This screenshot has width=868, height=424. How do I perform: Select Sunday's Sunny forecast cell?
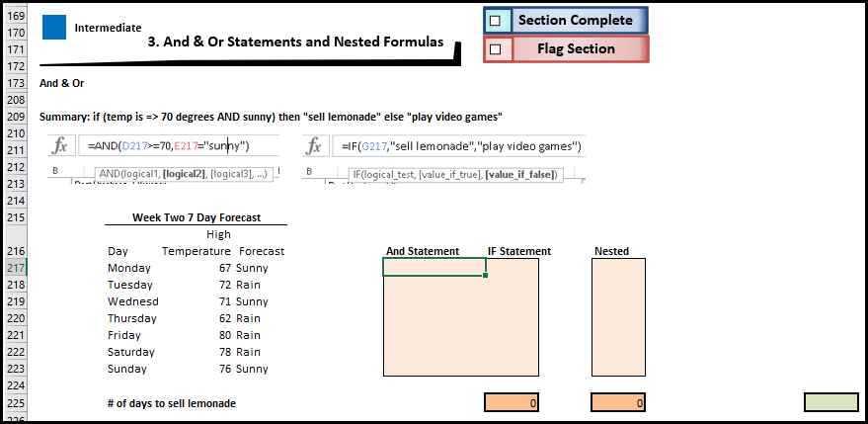coord(252,369)
